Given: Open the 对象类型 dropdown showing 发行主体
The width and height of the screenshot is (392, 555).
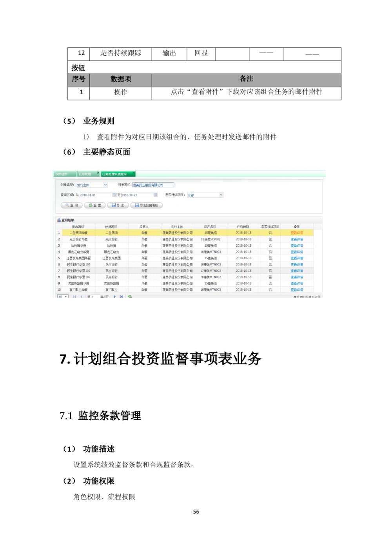Looking at the screenshot, I should pyautogui.click(x=105, y=185).
